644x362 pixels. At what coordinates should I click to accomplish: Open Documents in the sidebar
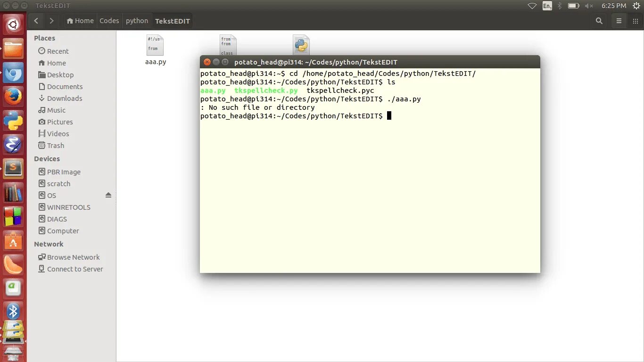click(x=60, y=86)
